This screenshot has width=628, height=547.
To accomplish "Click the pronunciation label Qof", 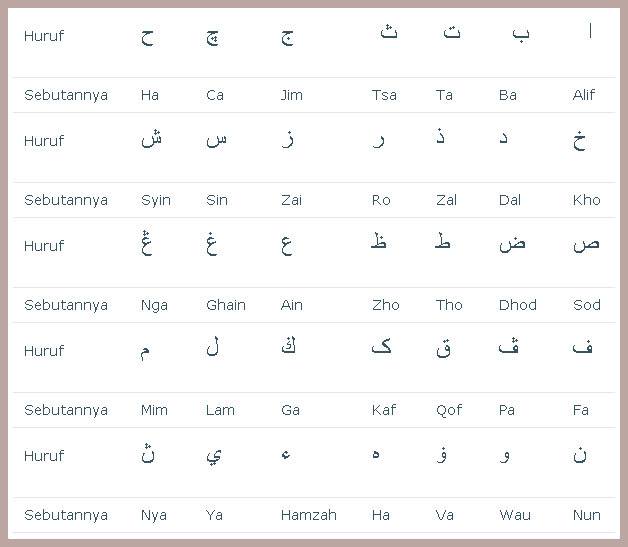I will 449,410.
